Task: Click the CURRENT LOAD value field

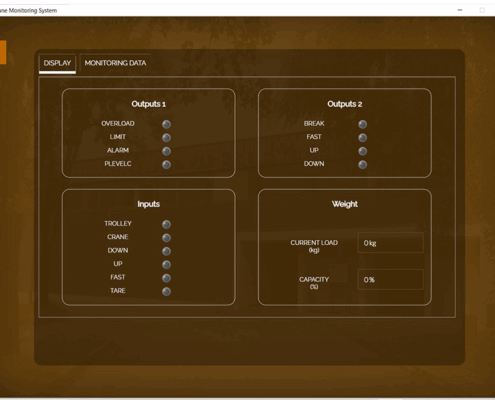Action: coord(390,243)
